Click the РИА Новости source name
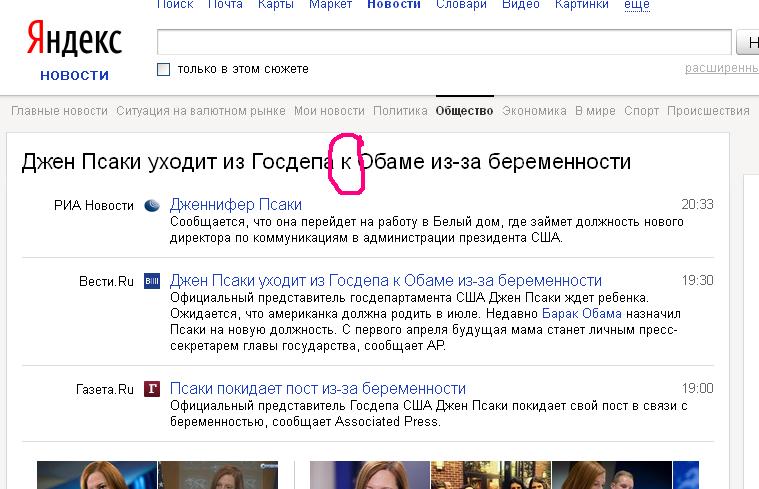This screenshot has height=489, width=759. click(94, 206)
